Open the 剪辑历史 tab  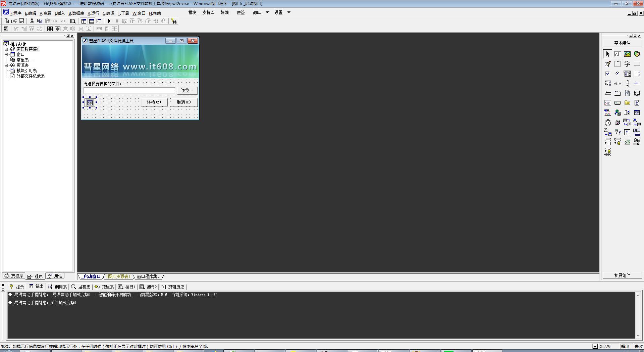(173, 287)
